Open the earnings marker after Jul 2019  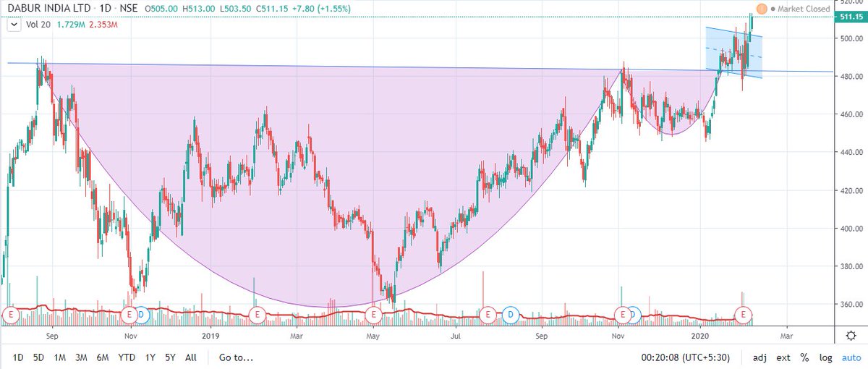[x=488, y=315]
